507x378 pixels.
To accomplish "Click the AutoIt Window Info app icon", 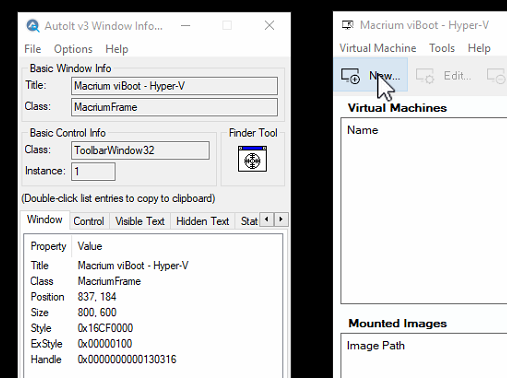I will [x=33, y=26].
